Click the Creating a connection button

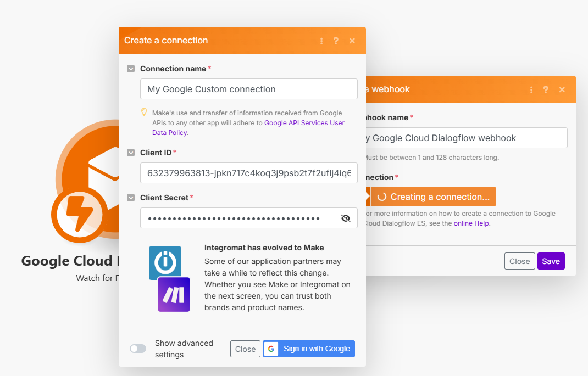pos(433,197)
